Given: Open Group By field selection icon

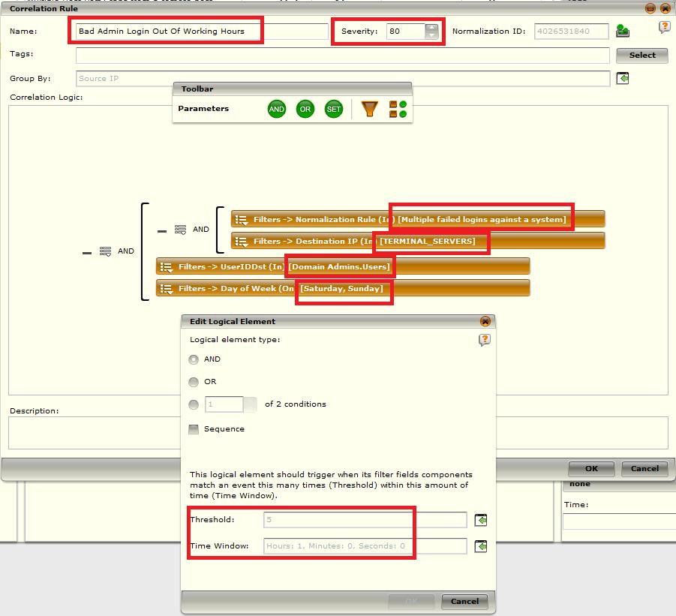Looking at the screenshot, I should pos(623,79).
